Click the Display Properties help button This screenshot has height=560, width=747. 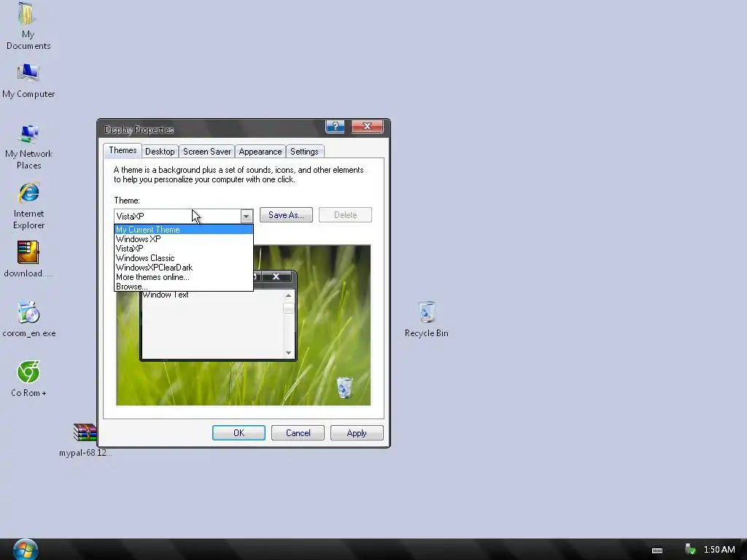[335, 126]
